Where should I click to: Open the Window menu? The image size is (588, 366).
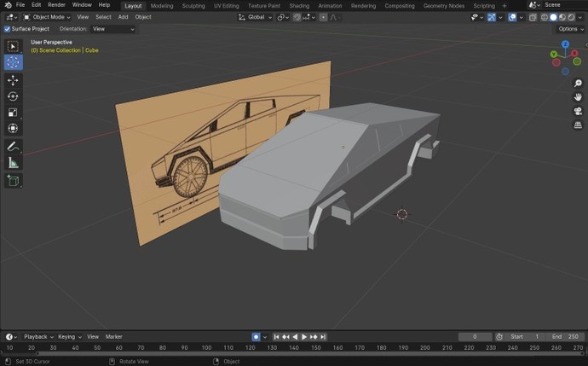click(x=82, y=5)
